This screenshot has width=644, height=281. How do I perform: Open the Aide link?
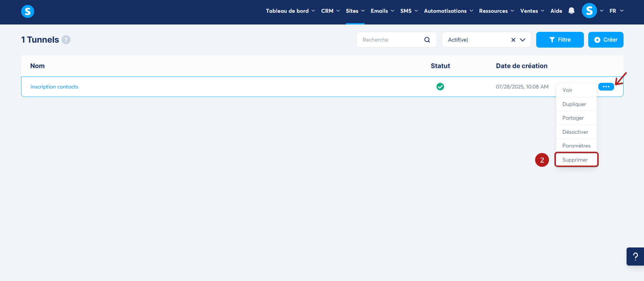click(556, 11)
